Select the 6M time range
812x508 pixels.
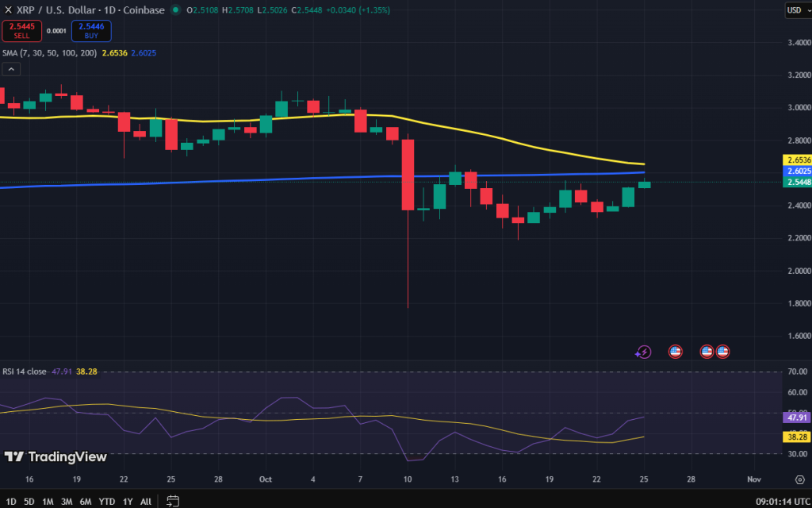point(86,502)
